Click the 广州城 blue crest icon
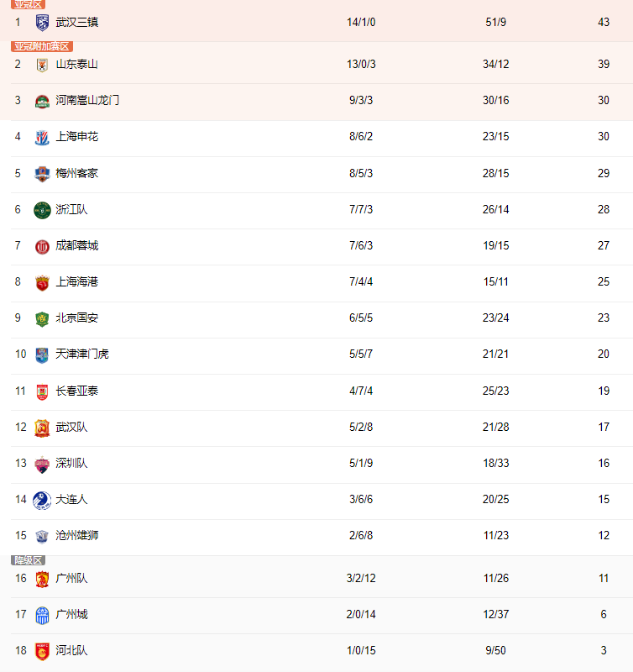The image size is (633, 672). pos(42,616)
